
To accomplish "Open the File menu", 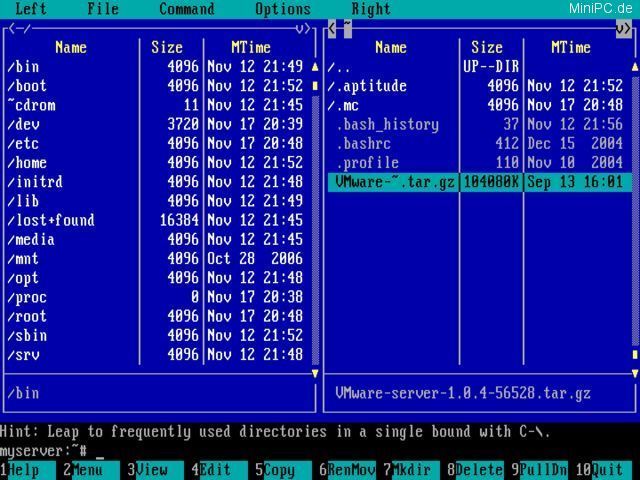I will pos(102,9).
